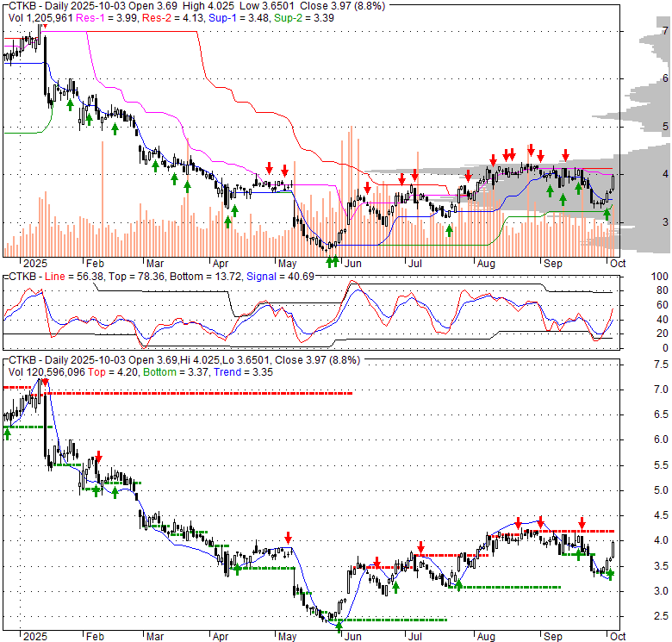Click the 2.5 price label on lower chart scale
Image resolution: width=672 pixels, height=642 pixels.
pyautogui.click(x=661, y=616)
